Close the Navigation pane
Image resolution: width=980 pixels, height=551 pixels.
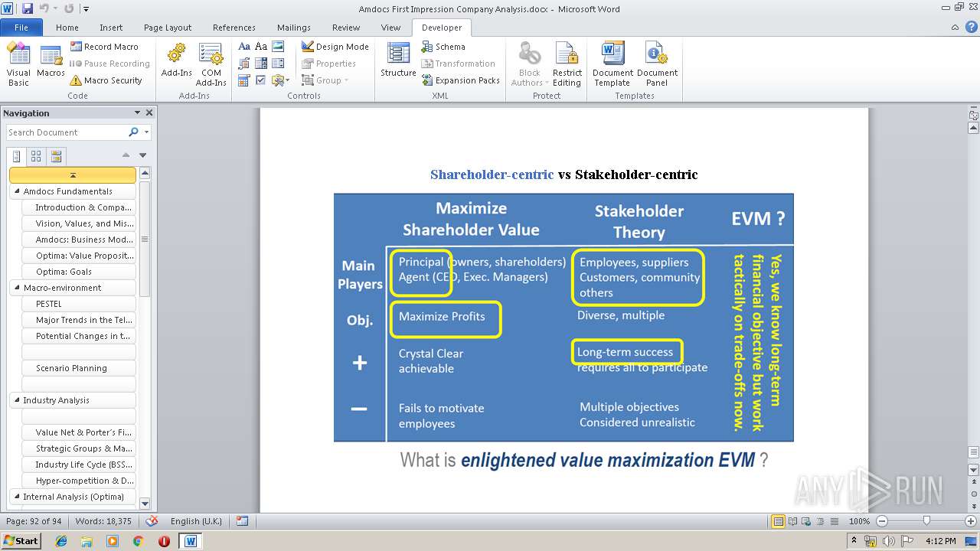point(149,112)
